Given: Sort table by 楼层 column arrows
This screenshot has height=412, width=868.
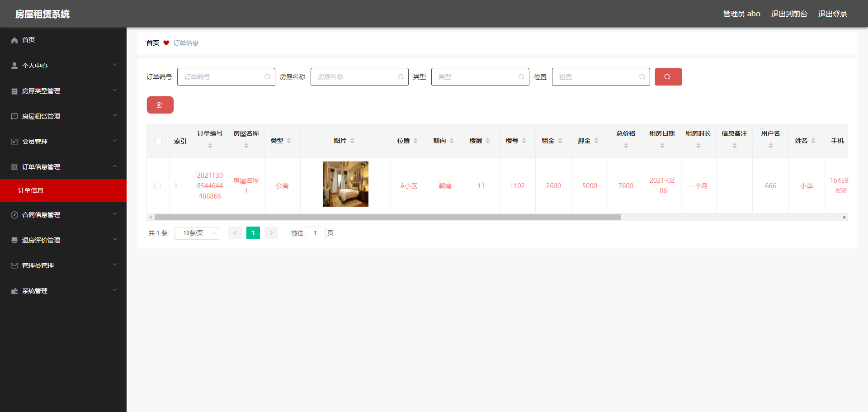Looking at the screenshot, I should pos(488,141).
